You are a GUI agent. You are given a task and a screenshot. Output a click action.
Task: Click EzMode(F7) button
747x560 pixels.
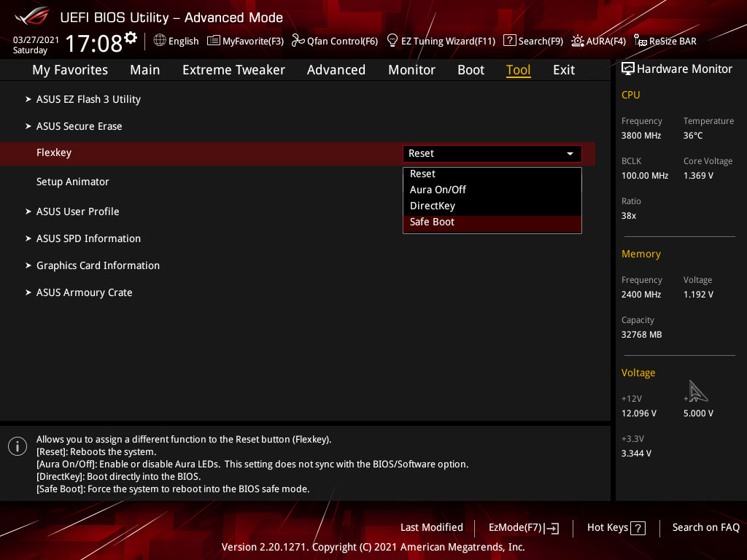click(524, 528)
